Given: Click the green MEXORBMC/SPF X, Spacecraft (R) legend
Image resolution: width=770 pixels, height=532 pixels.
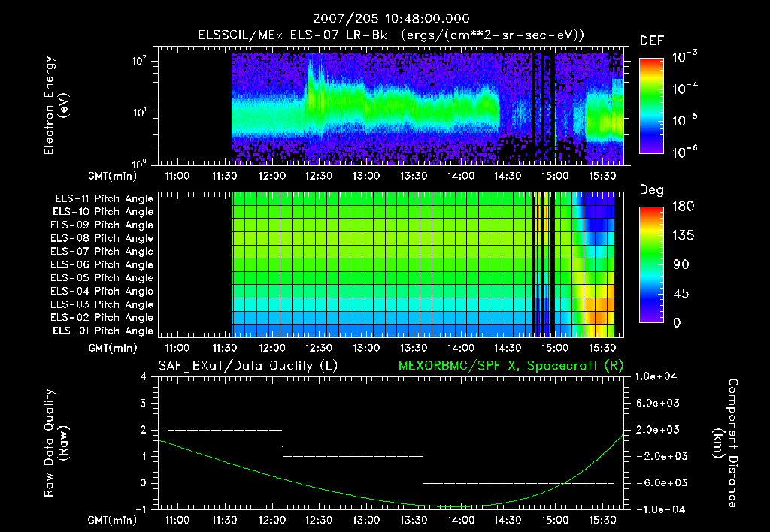Looking at the screenshot, I should pyautogui.click(x=511, y=366).
